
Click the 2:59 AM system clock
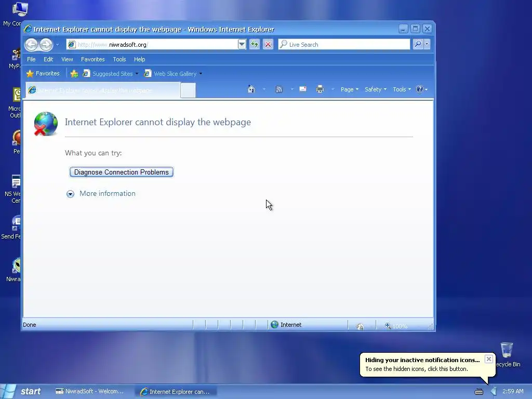pos(513,391)
